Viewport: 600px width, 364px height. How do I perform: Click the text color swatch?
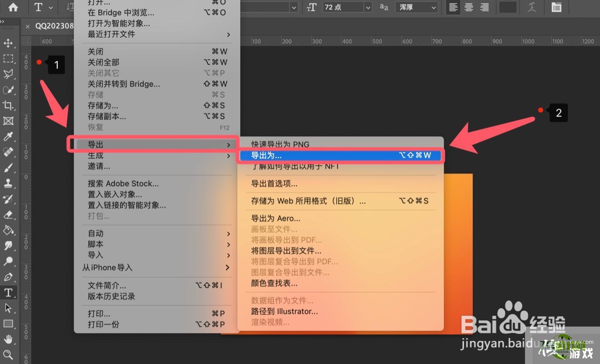pos(508,7)
